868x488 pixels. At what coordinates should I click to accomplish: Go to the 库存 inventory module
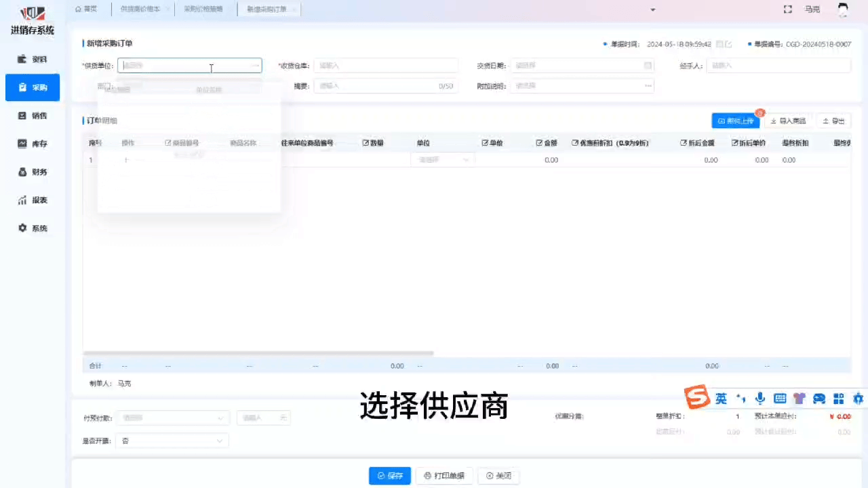32,144
